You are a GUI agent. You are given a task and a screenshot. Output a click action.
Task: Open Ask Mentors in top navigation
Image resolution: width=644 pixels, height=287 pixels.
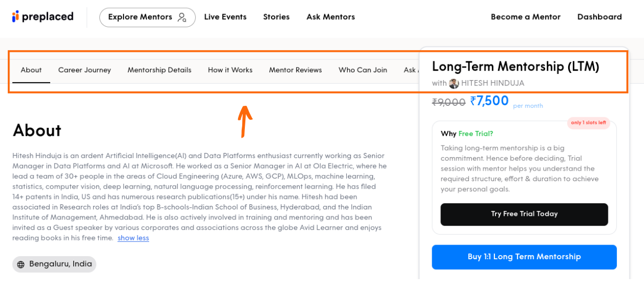pyautogui.click(x=331, y=17)
